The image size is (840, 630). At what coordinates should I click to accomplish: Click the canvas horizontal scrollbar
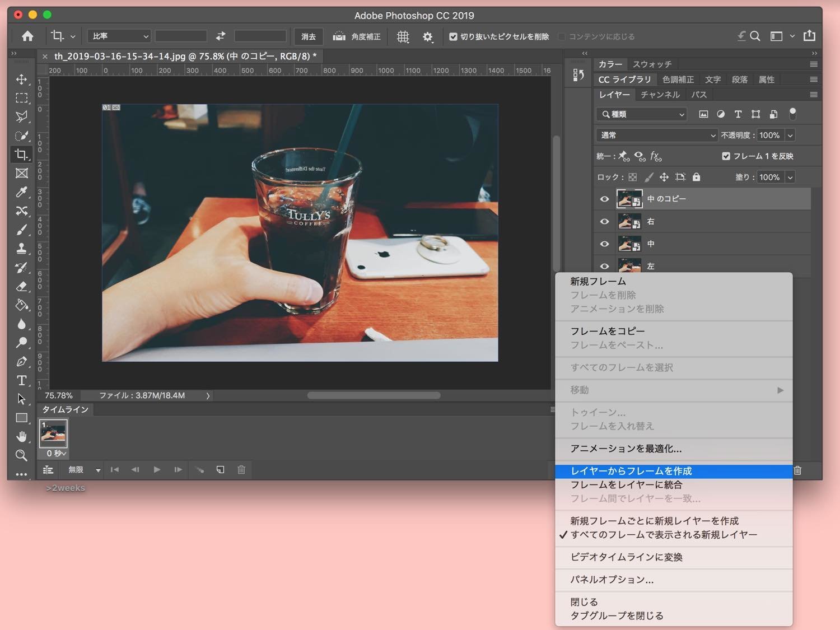pyautogui.click(x=374, y=395)
